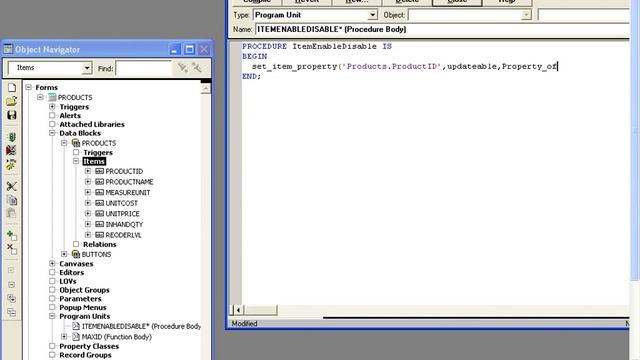This screenshot has height=360, width=640.
Task: Click the green plus Create icon
Action: [11, 235]
